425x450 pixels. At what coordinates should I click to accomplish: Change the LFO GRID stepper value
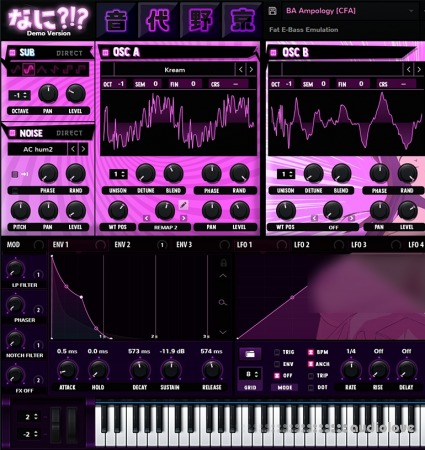250,374
